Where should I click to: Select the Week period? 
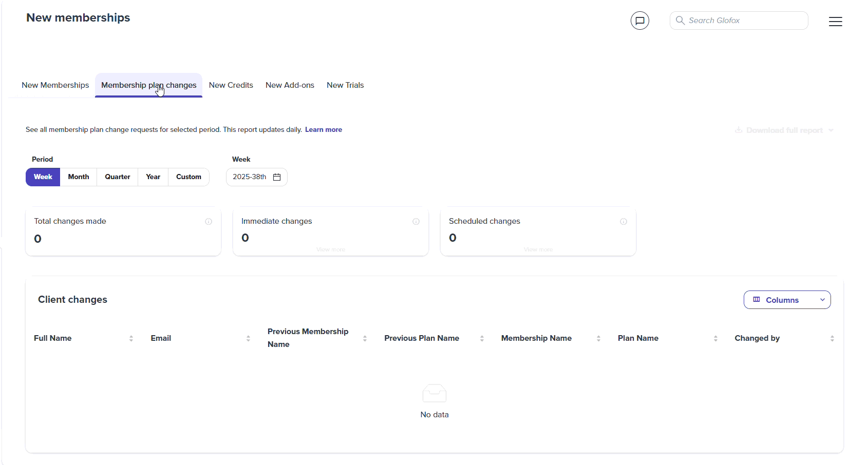pos(43,177)
